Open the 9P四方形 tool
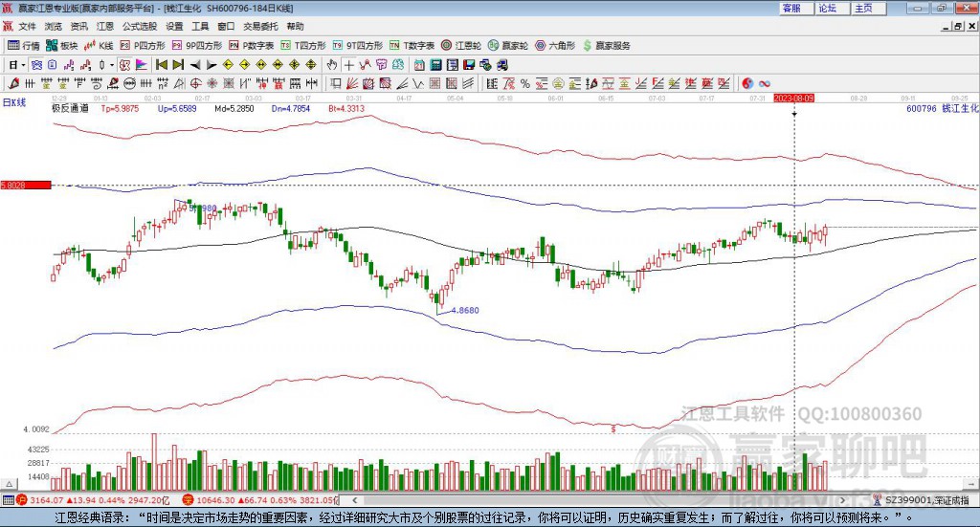Screen dimensions: 980x527 pos(196,46)
